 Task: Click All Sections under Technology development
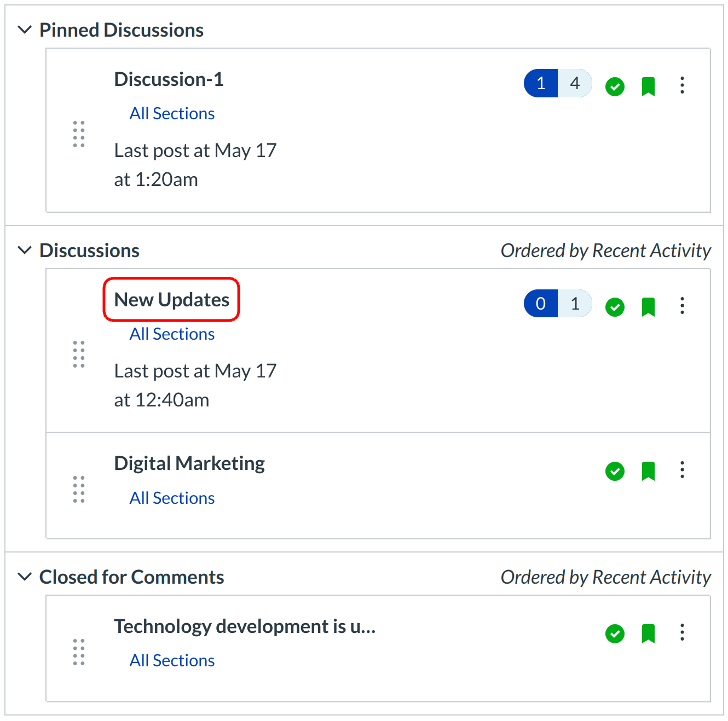172,660
